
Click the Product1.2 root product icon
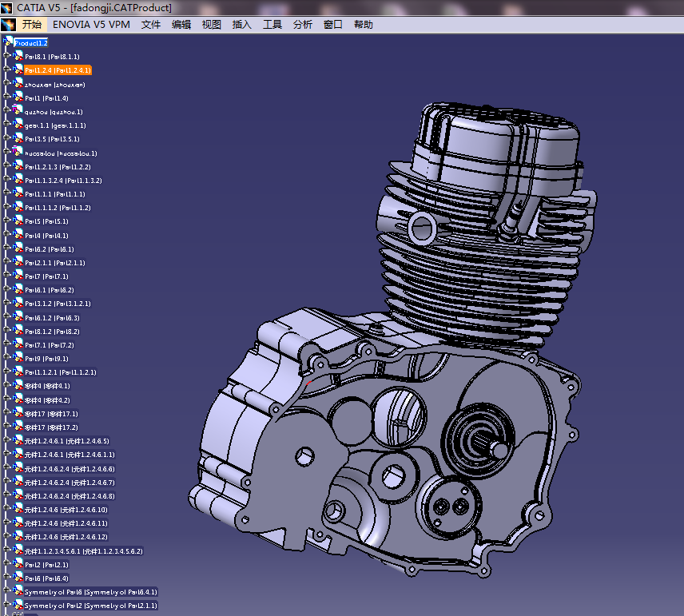[8, 42]
